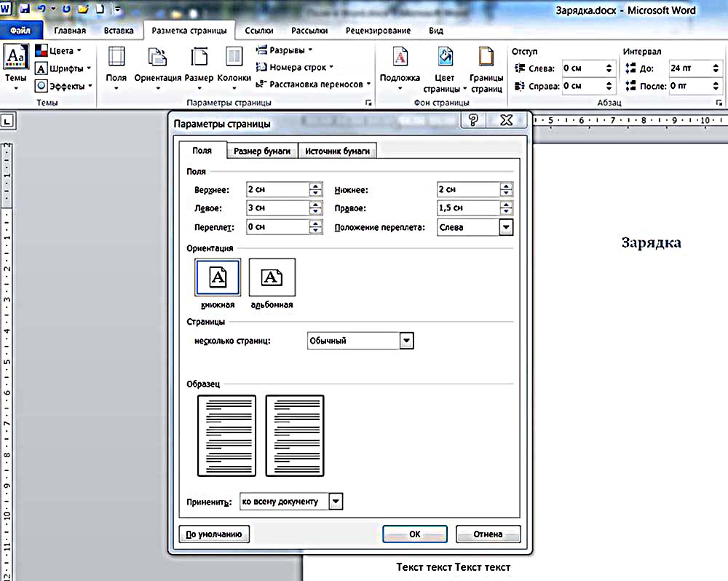Expand the Apply to (Применить) dropdown
This screenshot has width=728, height=581.
point(335,502)
